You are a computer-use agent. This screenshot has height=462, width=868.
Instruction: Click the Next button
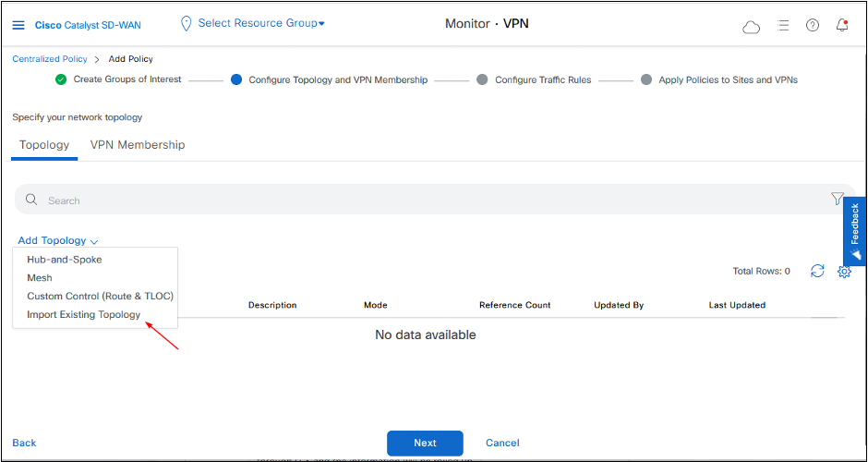(425, 443)
